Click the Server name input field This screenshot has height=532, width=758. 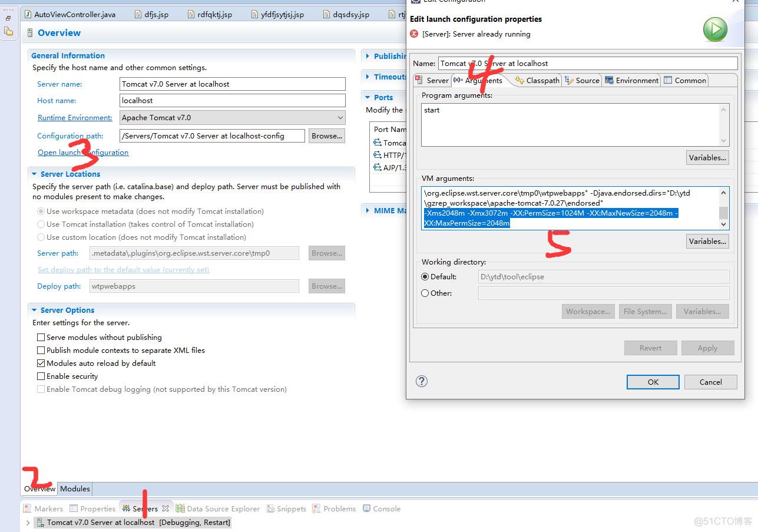232,84
